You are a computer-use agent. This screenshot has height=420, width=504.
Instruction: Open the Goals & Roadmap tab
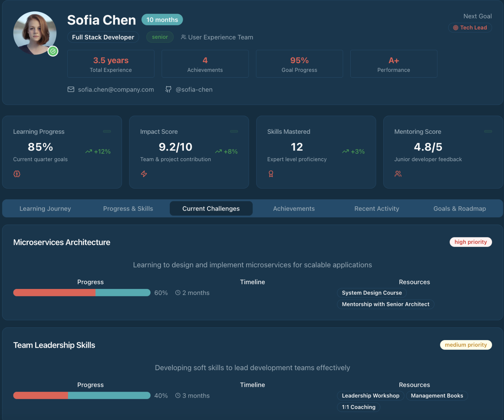point(460,208)
